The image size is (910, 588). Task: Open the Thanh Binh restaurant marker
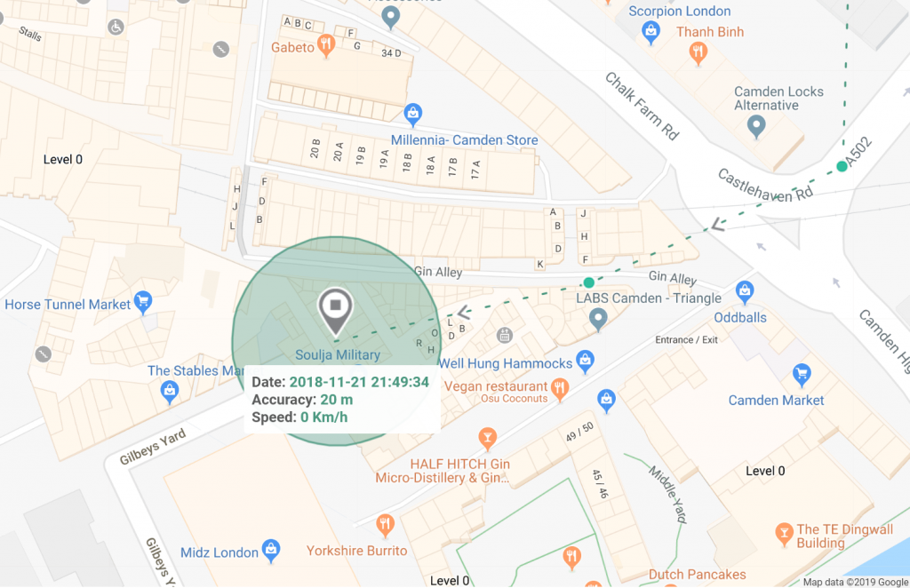698,52
